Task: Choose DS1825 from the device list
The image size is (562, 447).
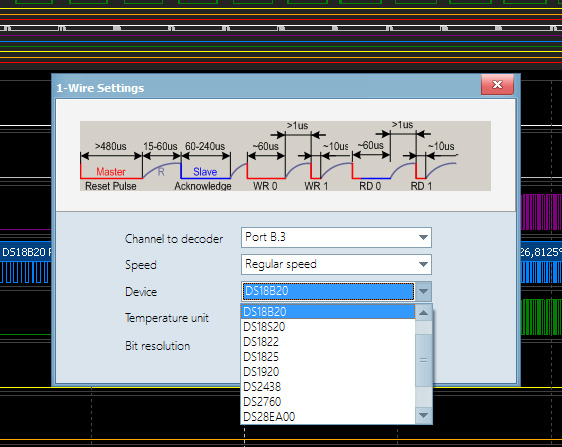Action: tap(328, 357)
